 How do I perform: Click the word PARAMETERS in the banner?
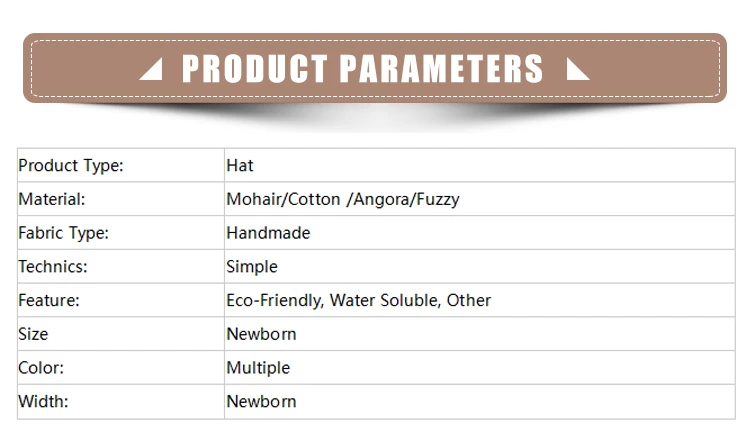coord(441,69)
